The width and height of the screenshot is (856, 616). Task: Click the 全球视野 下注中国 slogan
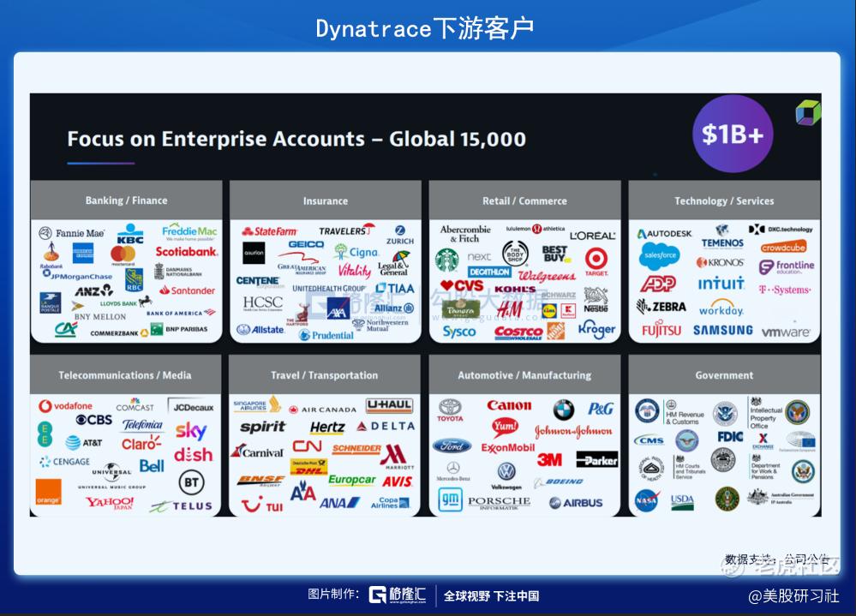point(491,595)
